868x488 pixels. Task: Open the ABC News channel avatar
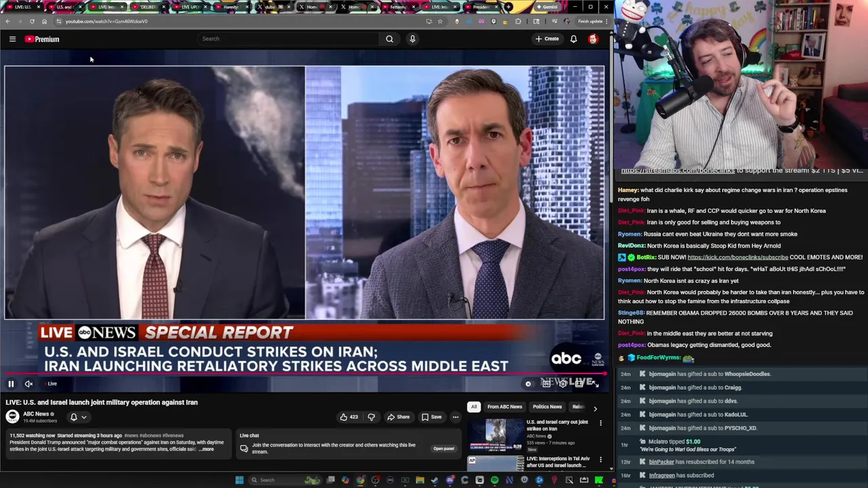click(x=12, y=417)
